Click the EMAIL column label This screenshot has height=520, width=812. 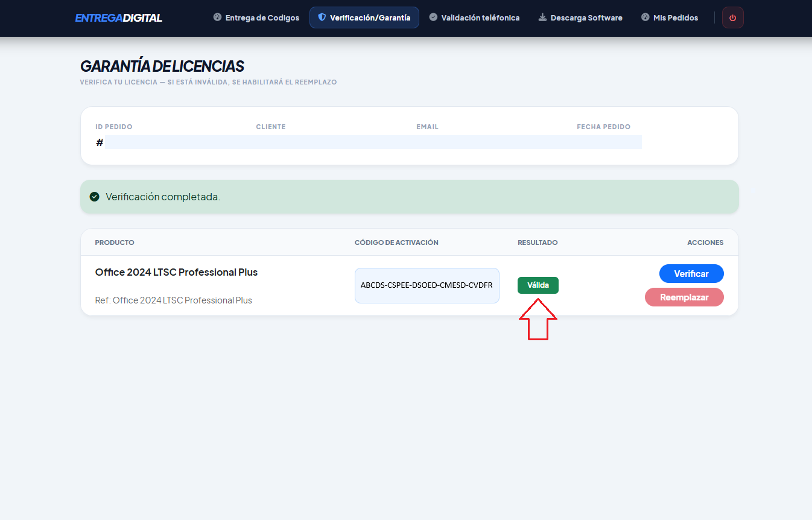pyautogui.click(x=427, y=127)
